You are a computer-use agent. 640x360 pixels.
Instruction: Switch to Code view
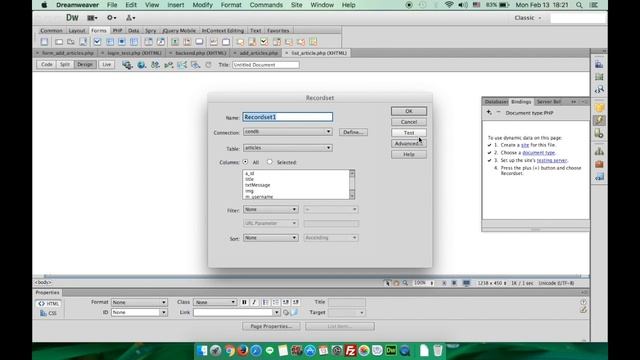pos(47,64)
